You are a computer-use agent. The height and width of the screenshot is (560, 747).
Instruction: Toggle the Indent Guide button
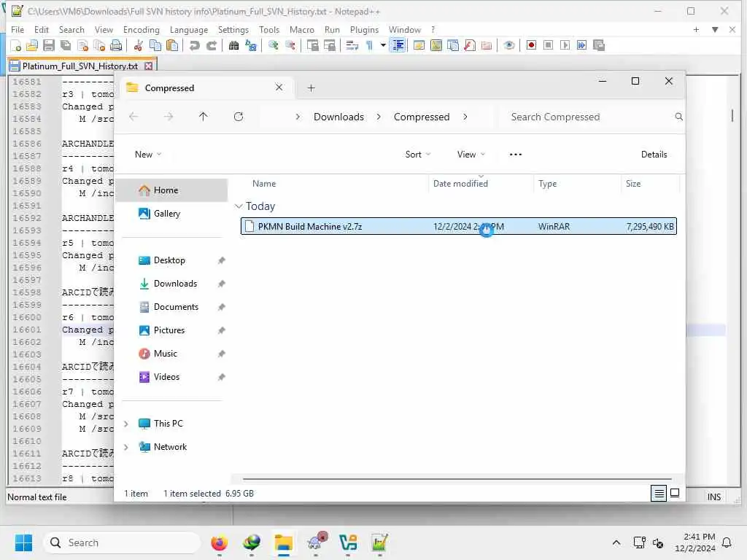(398, 45)
